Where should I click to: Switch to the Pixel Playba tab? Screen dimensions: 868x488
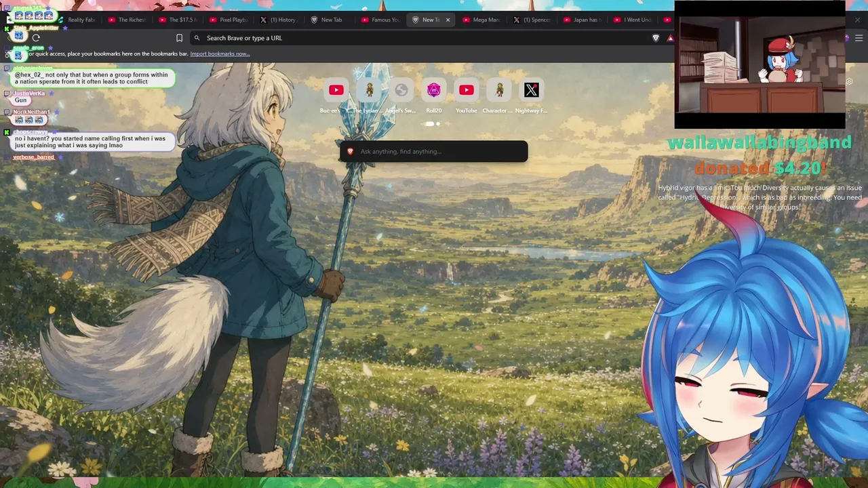[229, 20]
